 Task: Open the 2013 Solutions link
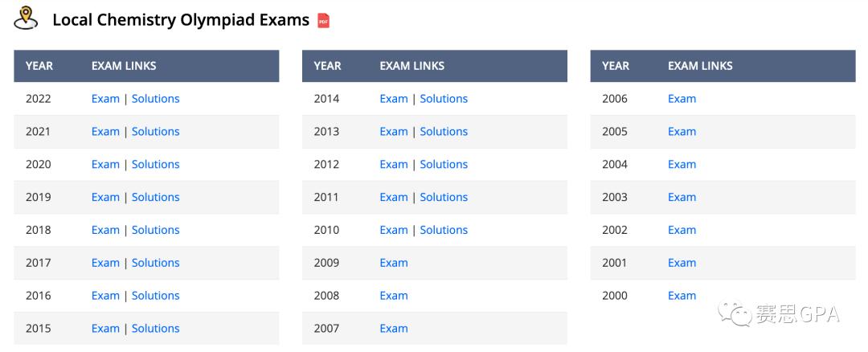click(444, 132)
